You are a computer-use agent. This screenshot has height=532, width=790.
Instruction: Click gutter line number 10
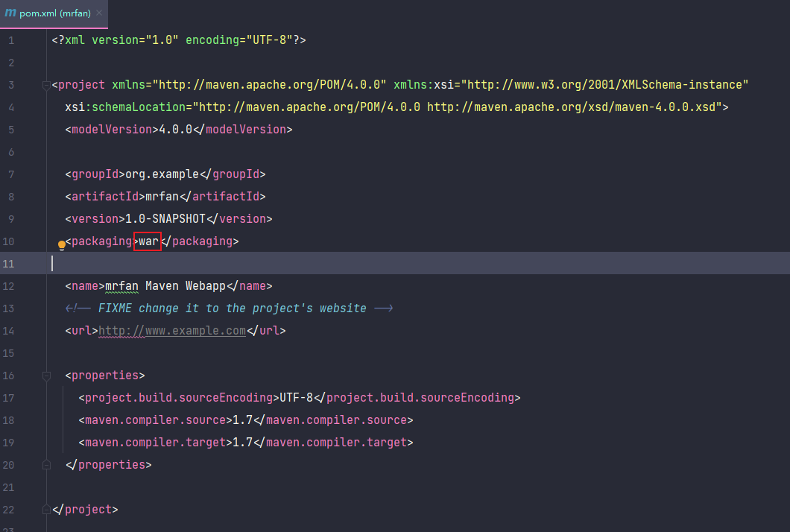click(8, 241)
